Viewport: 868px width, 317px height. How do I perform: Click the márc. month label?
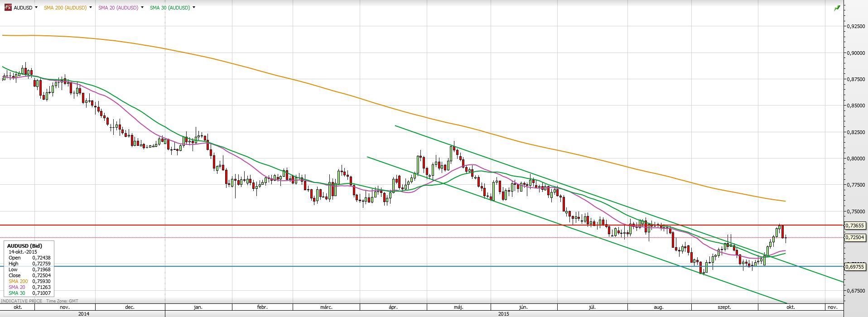[x=326, y=307]
